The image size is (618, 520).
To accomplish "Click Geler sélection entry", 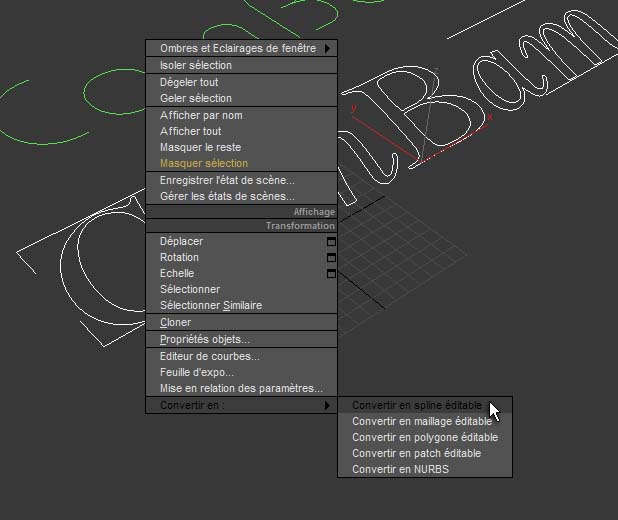I will click(241, 98).
